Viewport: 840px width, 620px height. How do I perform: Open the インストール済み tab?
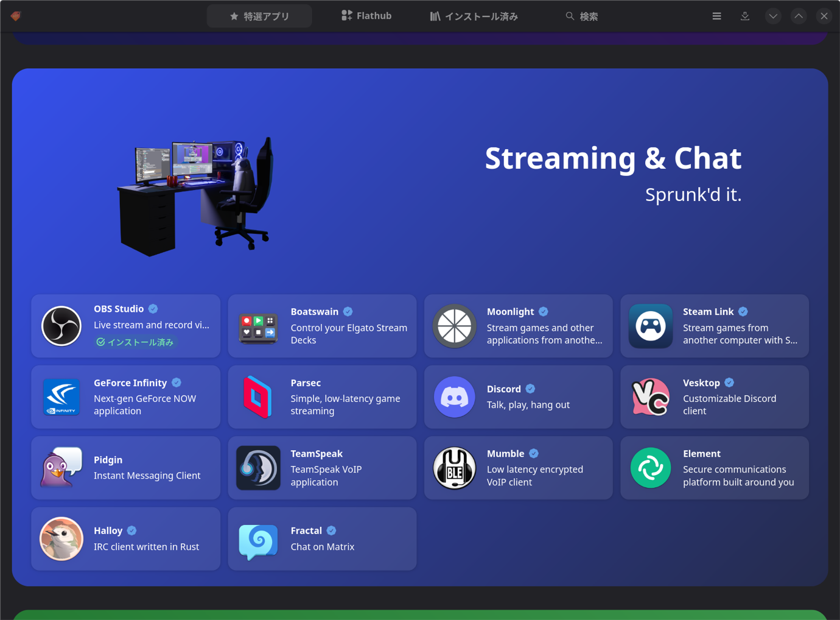click(474, 16)
